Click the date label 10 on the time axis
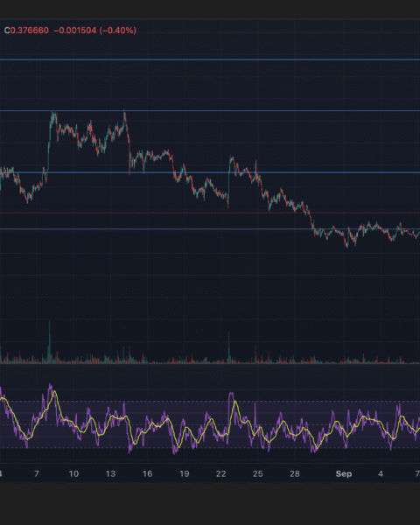 point(73,473)
